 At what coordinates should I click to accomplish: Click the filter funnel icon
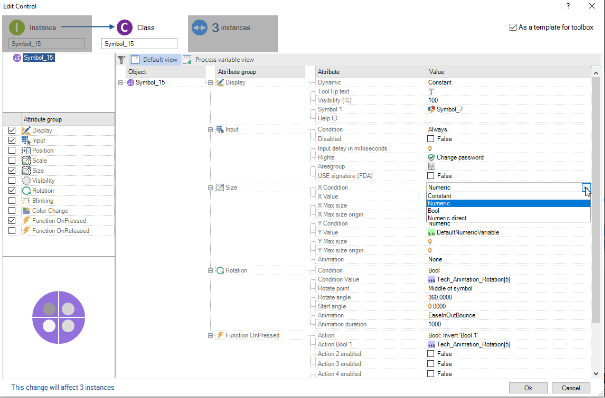click(122, 60)
